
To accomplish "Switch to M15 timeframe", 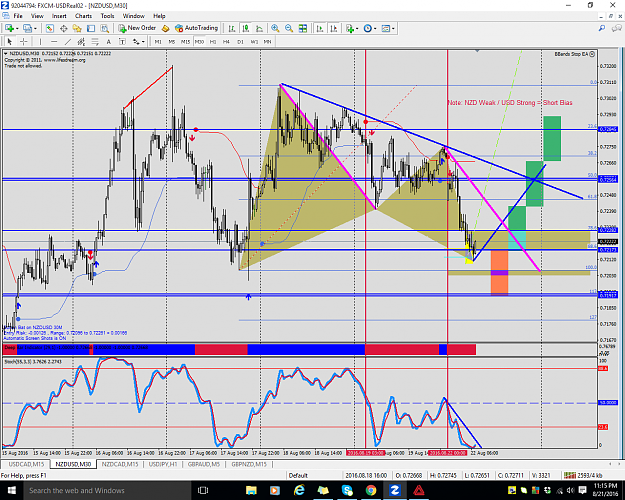I will pyautogui.click(x=185, y=42).
